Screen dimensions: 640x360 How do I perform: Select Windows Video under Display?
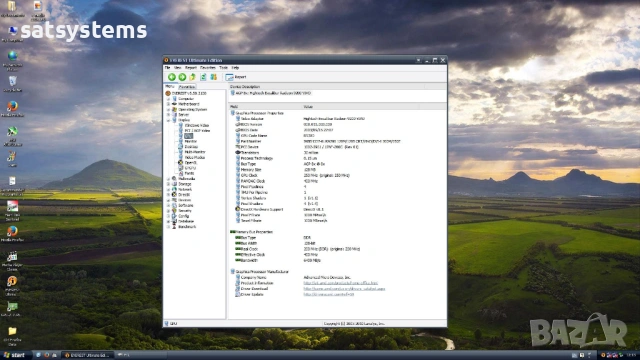point(194,125)
